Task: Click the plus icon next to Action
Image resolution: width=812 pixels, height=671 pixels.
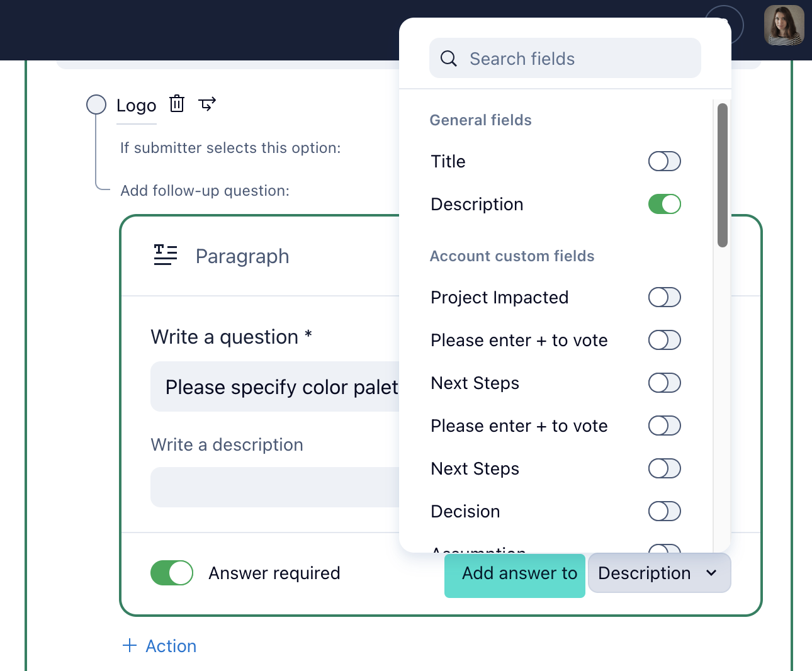Action: 130,645
